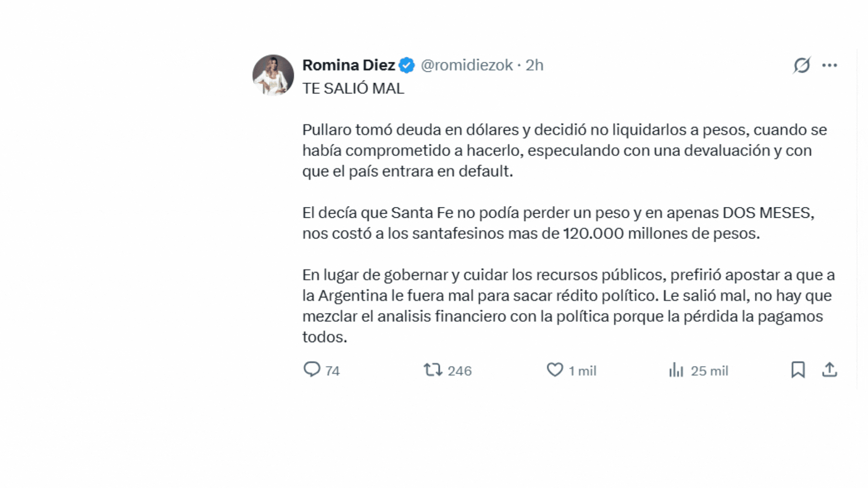868x488 pixels.
Task: Click the paragraph starting "Pullaro tomó deuda"
Action: click(x=564, y=150)
